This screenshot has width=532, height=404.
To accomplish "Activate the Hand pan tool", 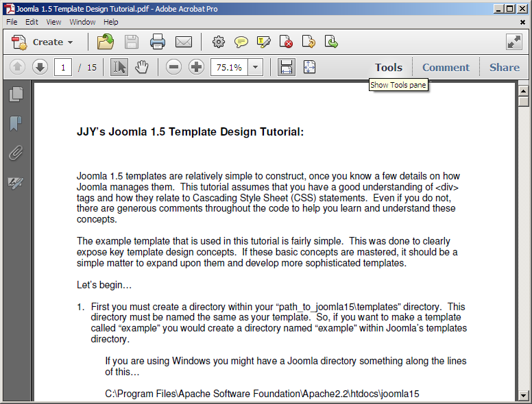I will [141, 67].
